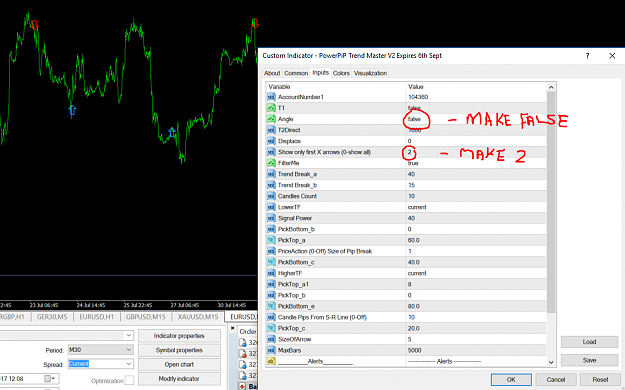Viewport: 625px width, 390px height.
Task: Switch to the XAUUSD,M15 chart tab
Action: pos(198,317)
